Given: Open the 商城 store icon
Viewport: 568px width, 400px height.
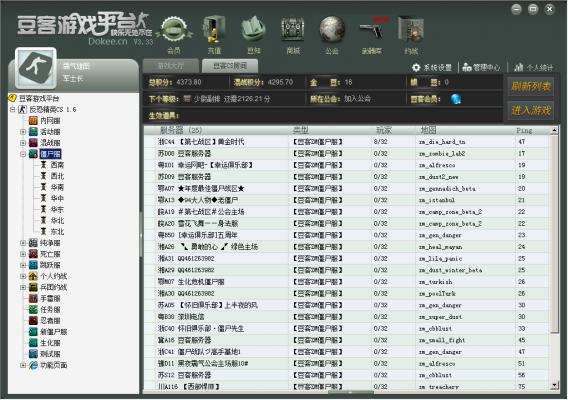Looking at the screenshot, I should coord(293,29).
